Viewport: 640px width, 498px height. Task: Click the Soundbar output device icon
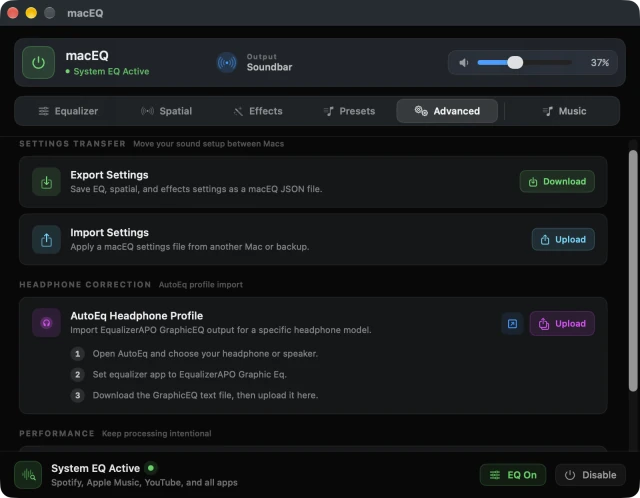(x=227, y=62)
